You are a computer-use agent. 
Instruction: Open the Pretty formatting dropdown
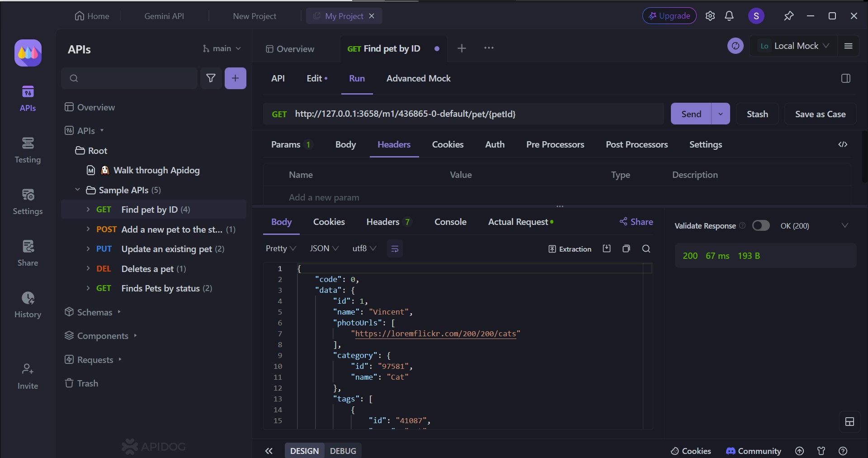point(279,248)
